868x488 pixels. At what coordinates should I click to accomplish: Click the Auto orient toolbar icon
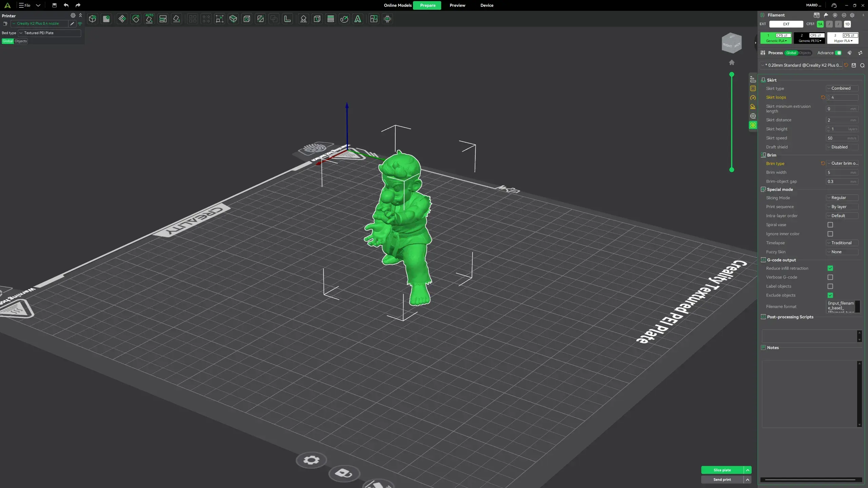click(149, 19)
